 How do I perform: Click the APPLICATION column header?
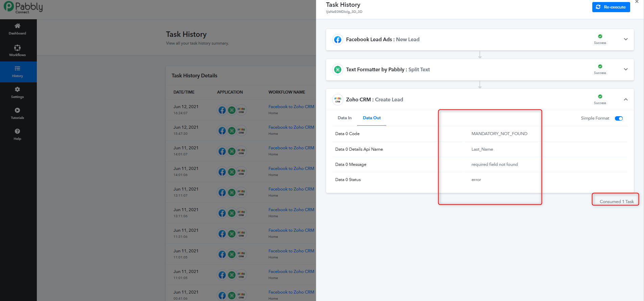tap(230, 92)
